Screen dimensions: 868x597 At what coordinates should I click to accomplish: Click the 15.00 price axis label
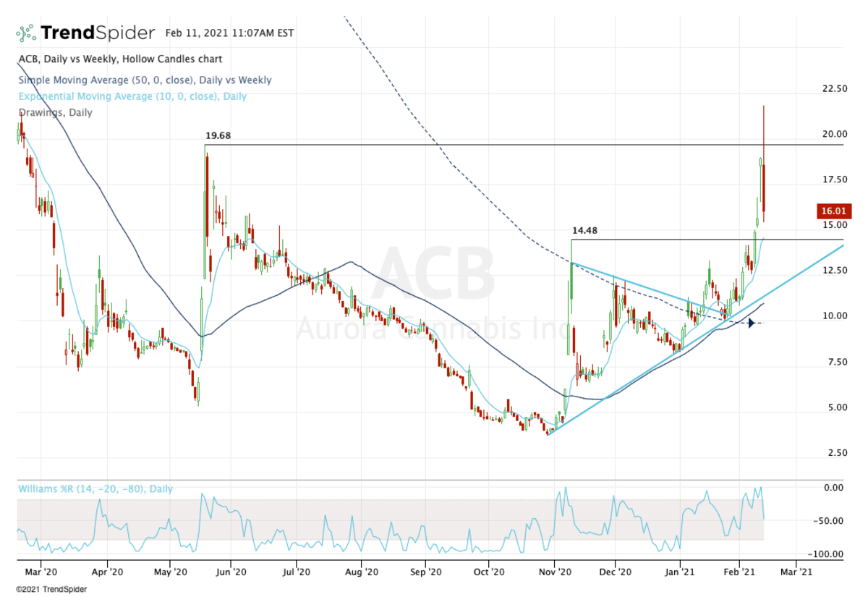[x=833, y=225]
